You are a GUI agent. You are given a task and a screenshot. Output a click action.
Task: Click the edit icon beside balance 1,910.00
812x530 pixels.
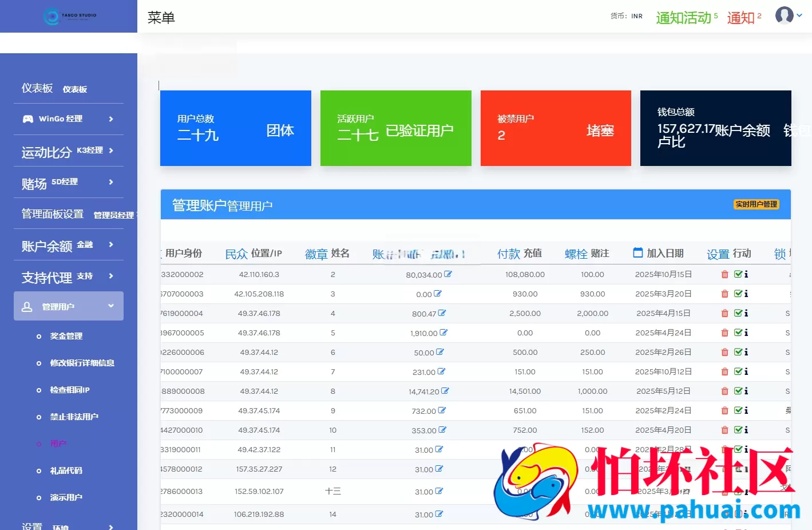443,333
